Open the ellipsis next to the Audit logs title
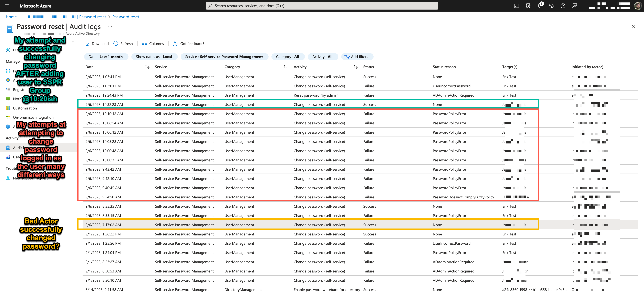Viewport: 644px width, 304px height. pyautogui.click(x=110, y=26)
